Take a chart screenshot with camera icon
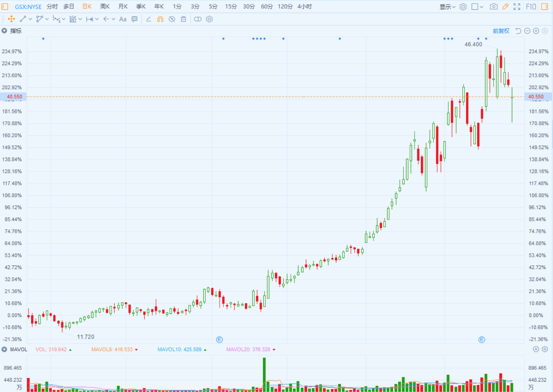The width and height of the screenshot is (553, 392). 494,7
